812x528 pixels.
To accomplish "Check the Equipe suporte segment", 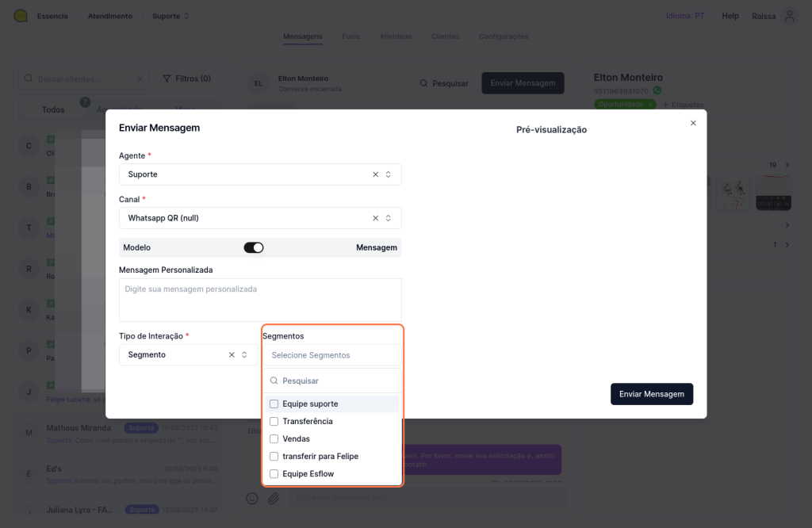I will tap(274, 404).
